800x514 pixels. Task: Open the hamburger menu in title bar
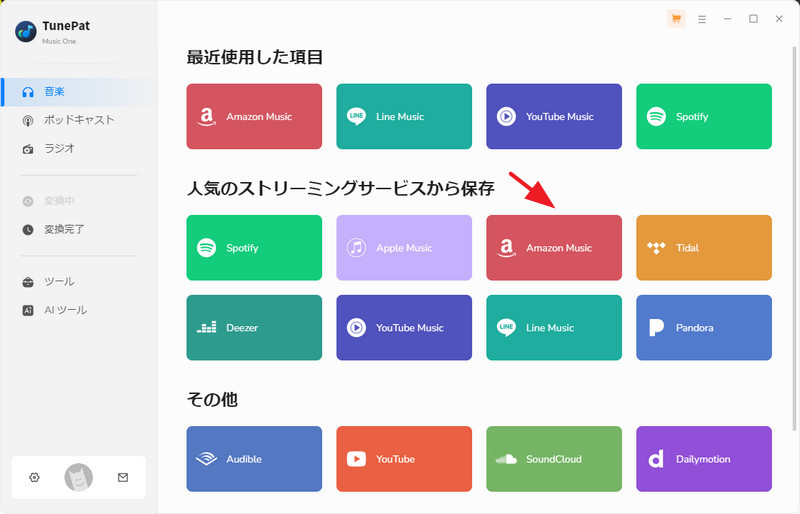pos(702,19)
